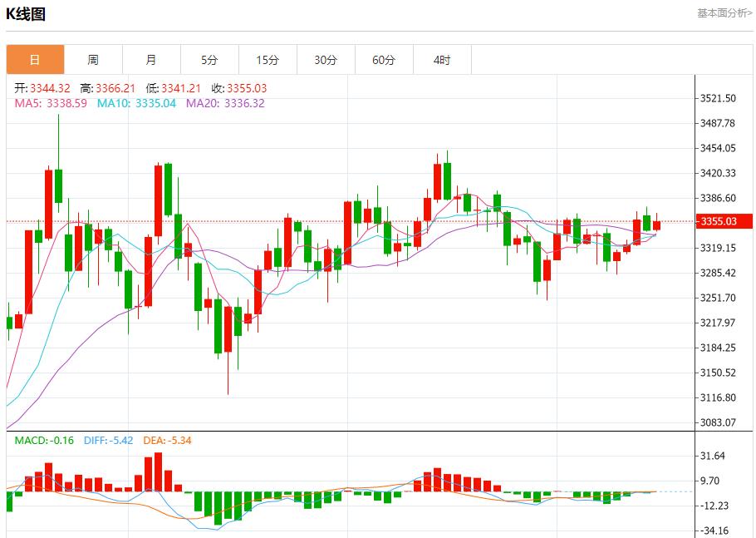The width and height of the screenshot is (756, 538).
Task: Open the 基本面分析 link
Action: coord(724,13)
